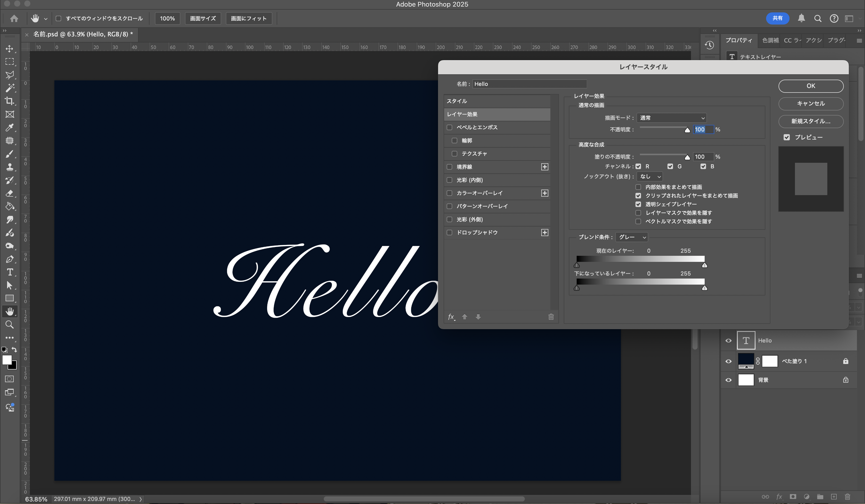The height and width of the screenshot is (504, 865).
Task: Click the Home icon in options bar
Action: pyautogui.click(x=14, y=18)
